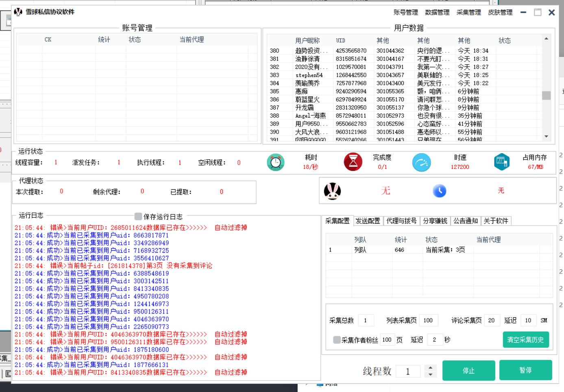564x392 pixels.
Task: Decrease thread count with the down arrow
Action: point(430,375)
